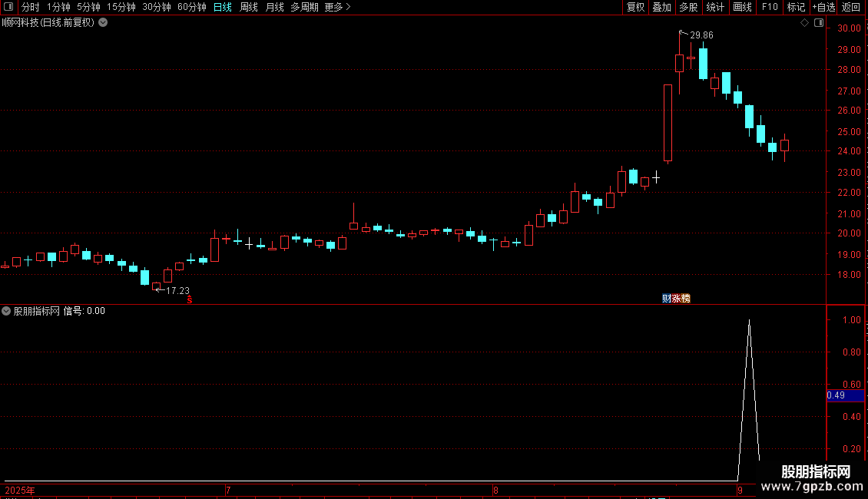This screenshot has width=868, height=499.
Task: Click the 榜 tag under the chart
Action: click(686, 299)
